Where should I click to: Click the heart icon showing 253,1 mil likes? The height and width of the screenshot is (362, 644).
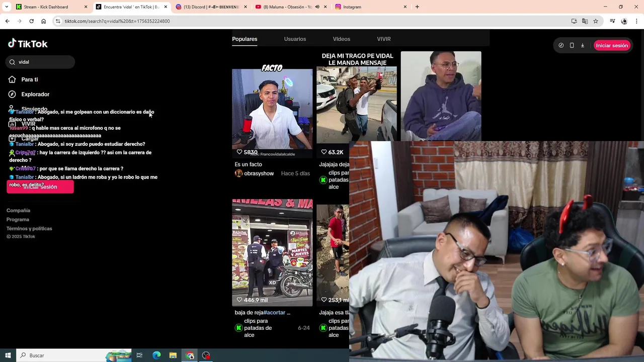[324, 300]
